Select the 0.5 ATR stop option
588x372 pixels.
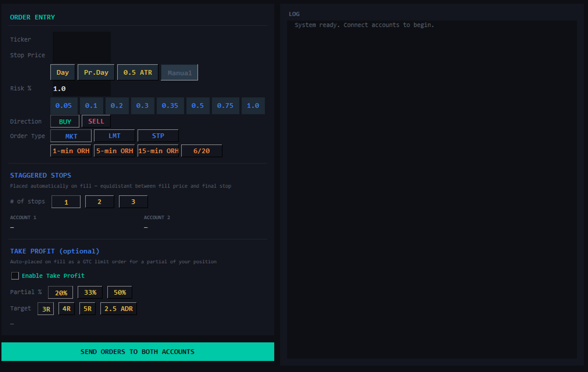(138, 72)
